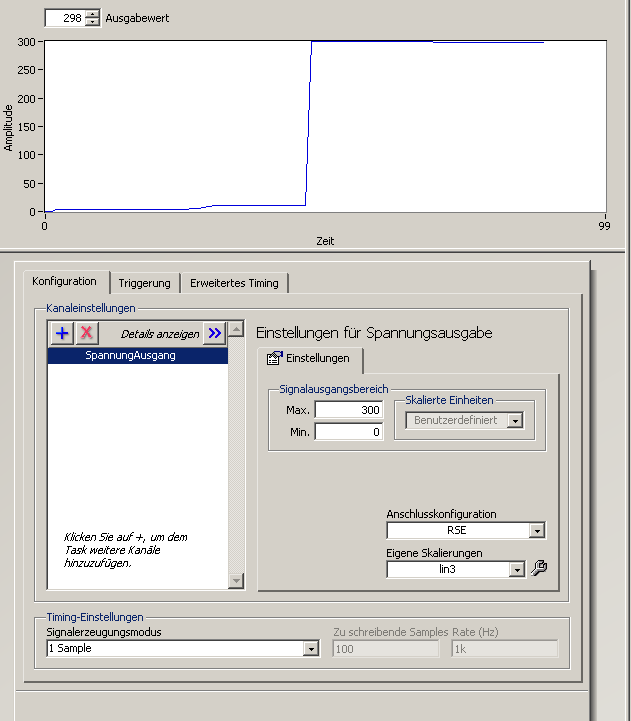This screenshot has height=721, width=631.
Task: Decrement the Ausgabewert stepper down arrow
Action: pos(93,22)
